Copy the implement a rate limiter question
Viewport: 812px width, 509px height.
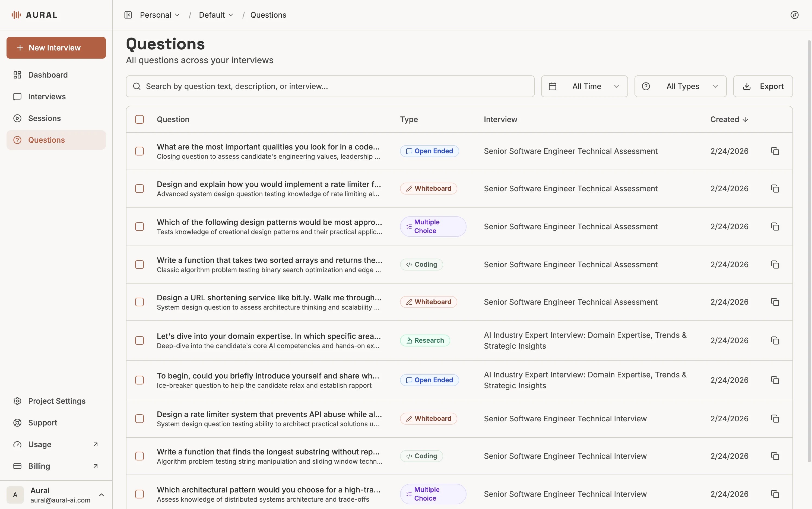point(775,189)
